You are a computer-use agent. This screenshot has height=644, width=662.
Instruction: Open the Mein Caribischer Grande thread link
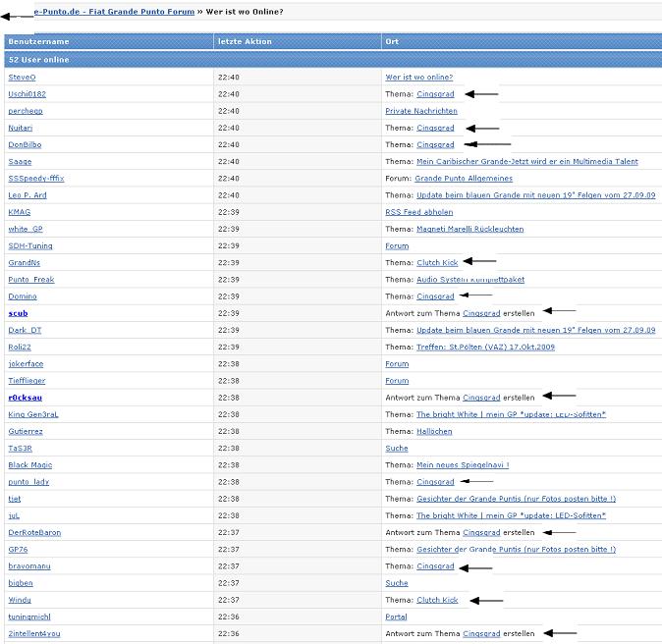[x=526, y=162]
